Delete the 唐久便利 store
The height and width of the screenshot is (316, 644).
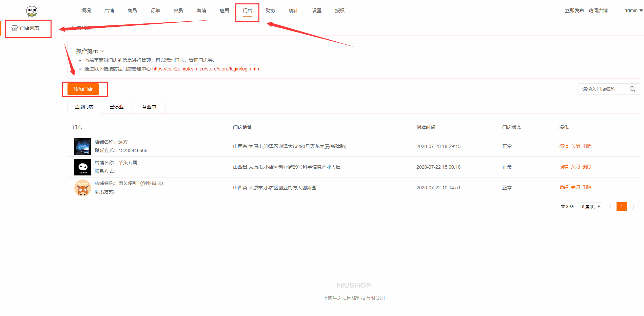[x=587, y=187]
